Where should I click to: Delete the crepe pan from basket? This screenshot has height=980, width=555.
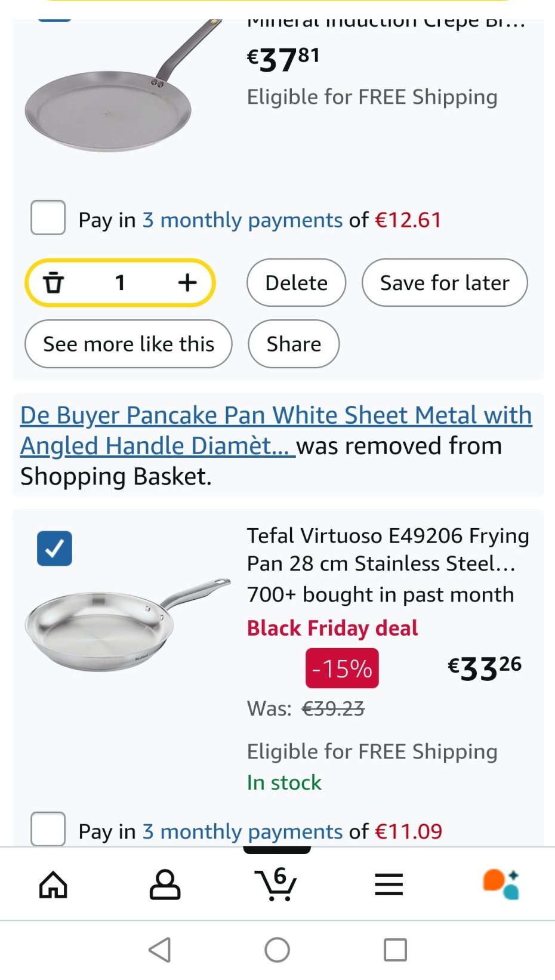[296, 282]
